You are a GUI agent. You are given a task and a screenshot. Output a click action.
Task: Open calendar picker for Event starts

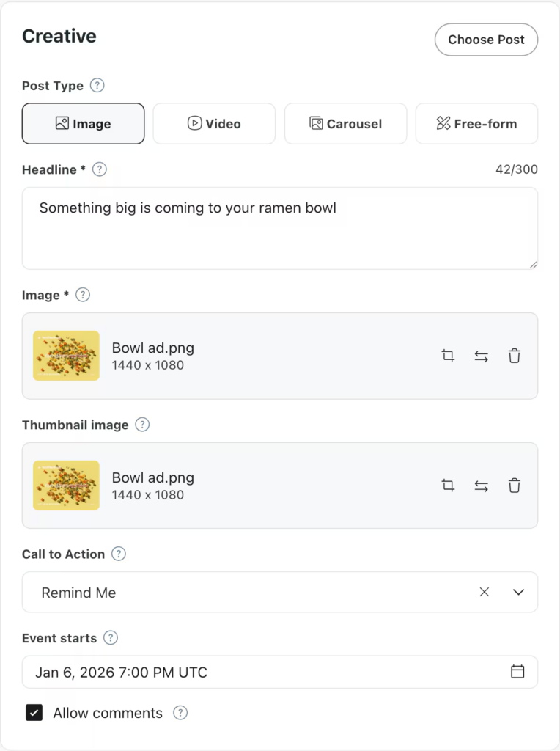click(517, 672)
